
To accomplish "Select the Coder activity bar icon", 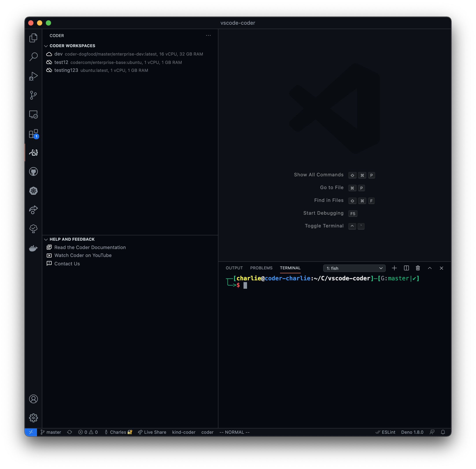I will (x=33, y=153).
